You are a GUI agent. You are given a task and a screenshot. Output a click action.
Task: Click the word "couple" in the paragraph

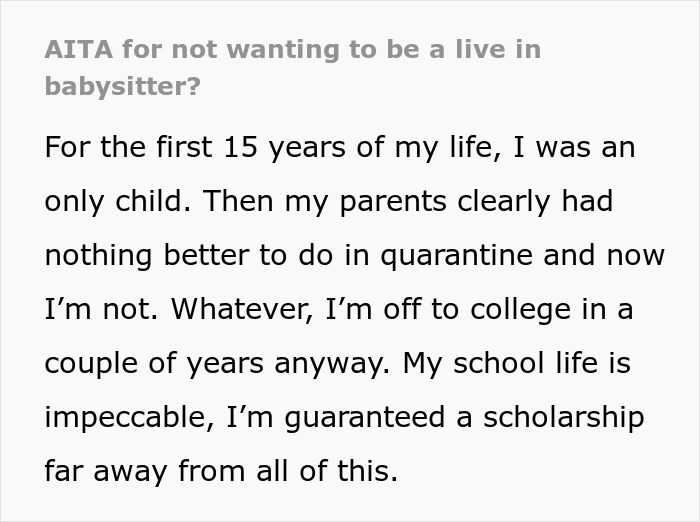coord(92,363)
